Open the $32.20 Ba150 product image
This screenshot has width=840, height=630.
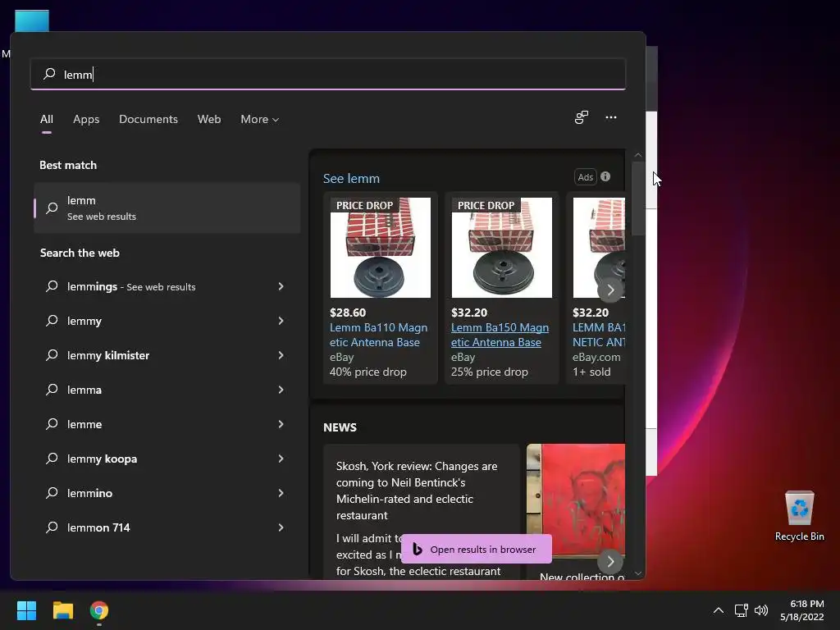point(501,248)
